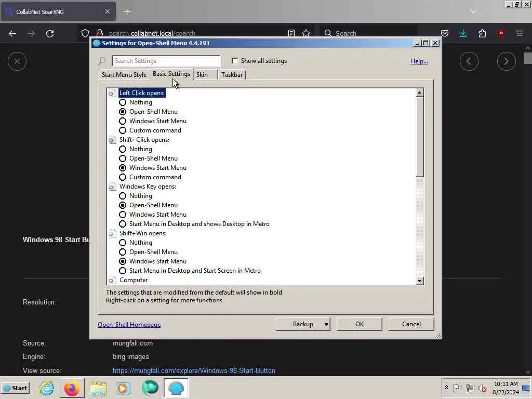This screenshot has width=532, height=399.
Task: Open the Firefox hamburger menu
Action: pyautogui.click(x=520, y=33)
